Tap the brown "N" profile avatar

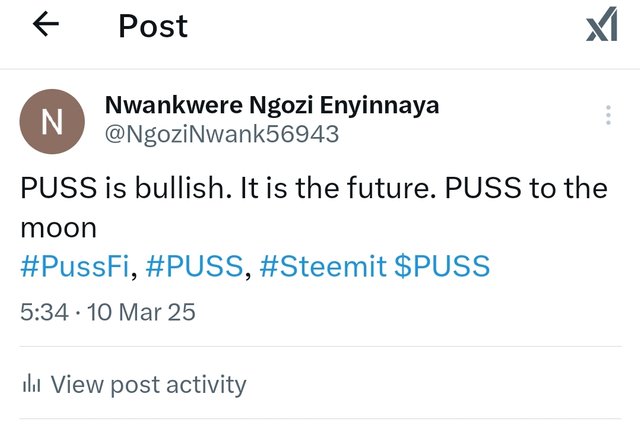[x=51, y=123]
